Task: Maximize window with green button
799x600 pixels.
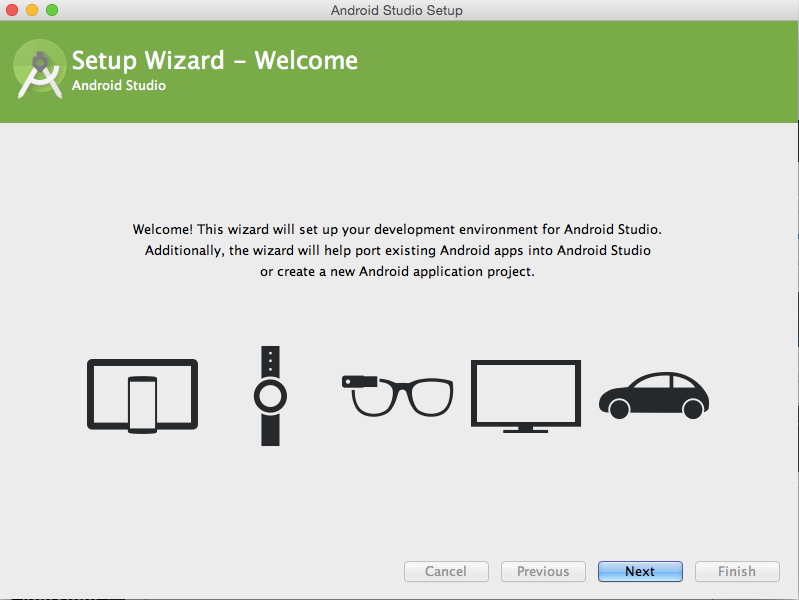Action: 52,10
